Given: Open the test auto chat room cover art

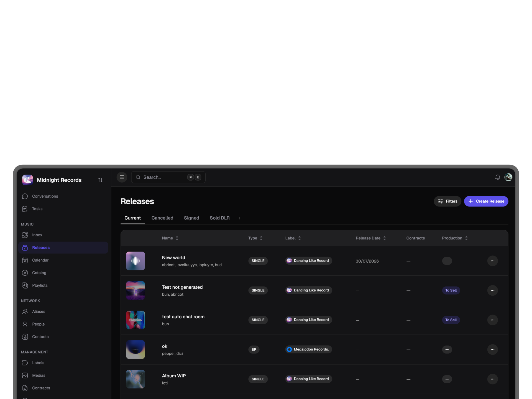Looking at the screenshot, I should click(135, 320).
